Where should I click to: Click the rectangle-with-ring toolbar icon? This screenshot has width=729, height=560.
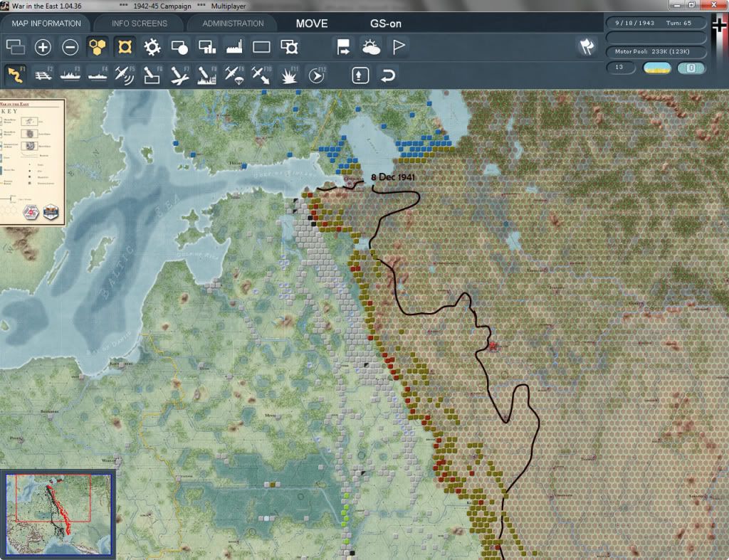pos(289,47)
